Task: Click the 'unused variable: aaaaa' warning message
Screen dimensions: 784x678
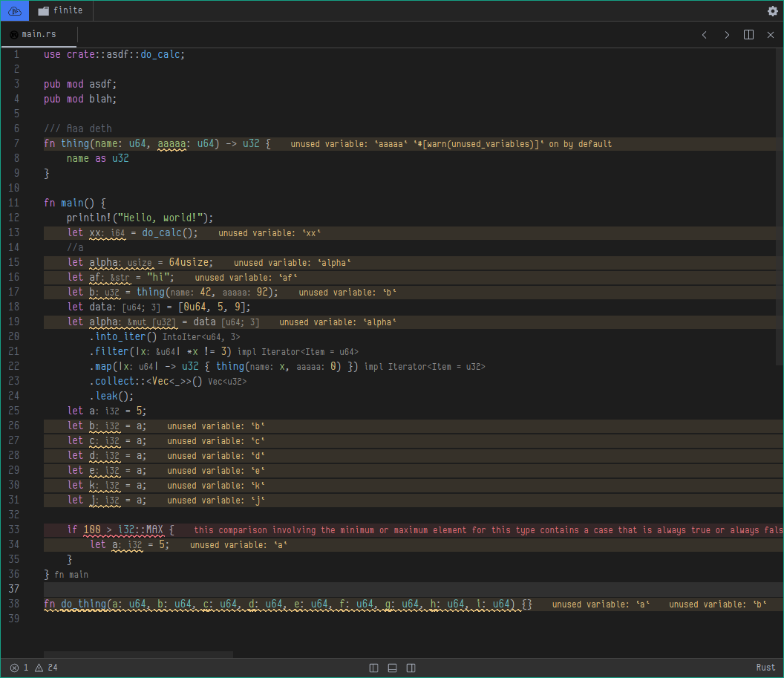Action: click(x=451, y=144)
